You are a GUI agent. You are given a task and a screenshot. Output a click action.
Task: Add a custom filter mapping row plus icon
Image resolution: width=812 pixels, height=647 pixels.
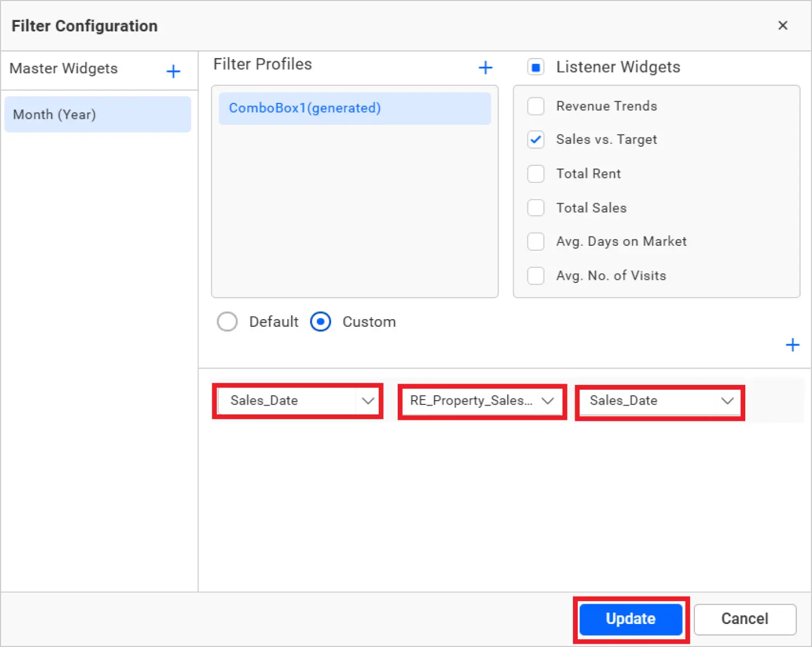coord(792,345)
